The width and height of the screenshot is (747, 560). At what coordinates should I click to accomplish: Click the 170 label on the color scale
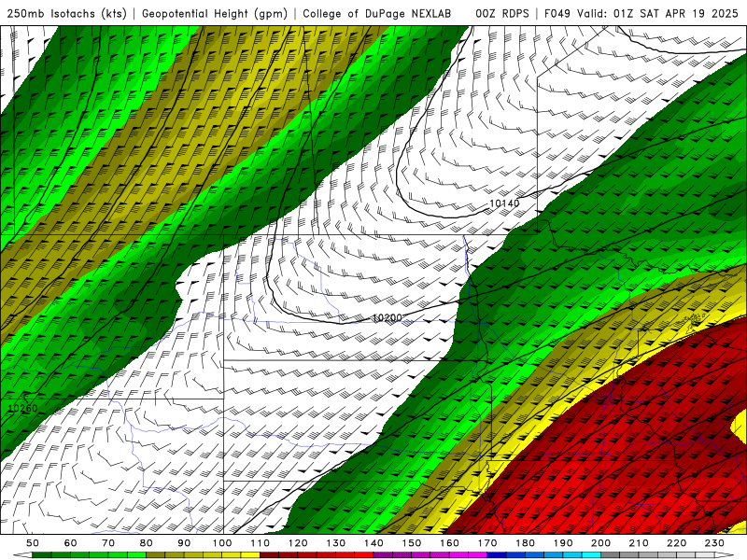click(487, 543)
